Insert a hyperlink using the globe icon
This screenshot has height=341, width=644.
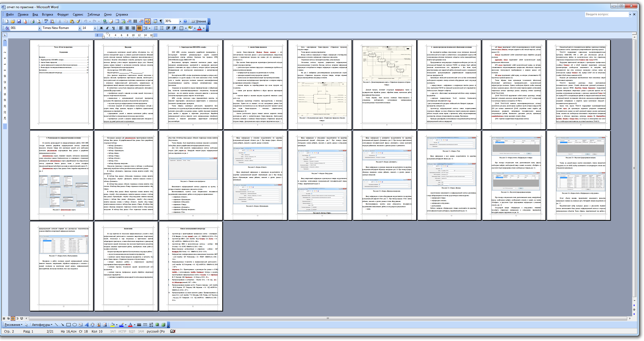(x=105, y=21)
